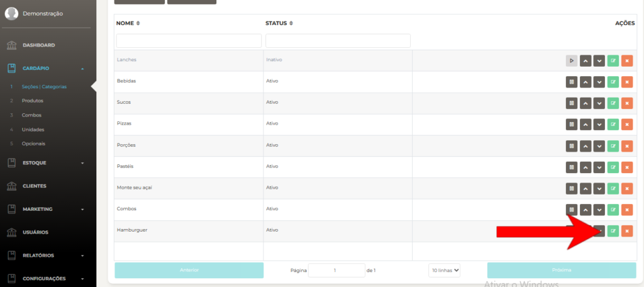The width and height of the screenshot is (644, 287).
Task: Edit the Hamburguer category
Action: pyautogui.click(x=613, y=231)
